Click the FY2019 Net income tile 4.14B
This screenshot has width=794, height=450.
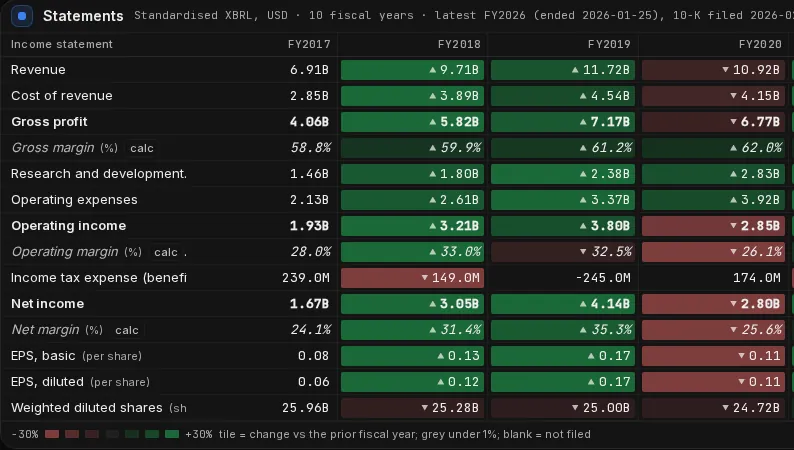coord(563,304)
